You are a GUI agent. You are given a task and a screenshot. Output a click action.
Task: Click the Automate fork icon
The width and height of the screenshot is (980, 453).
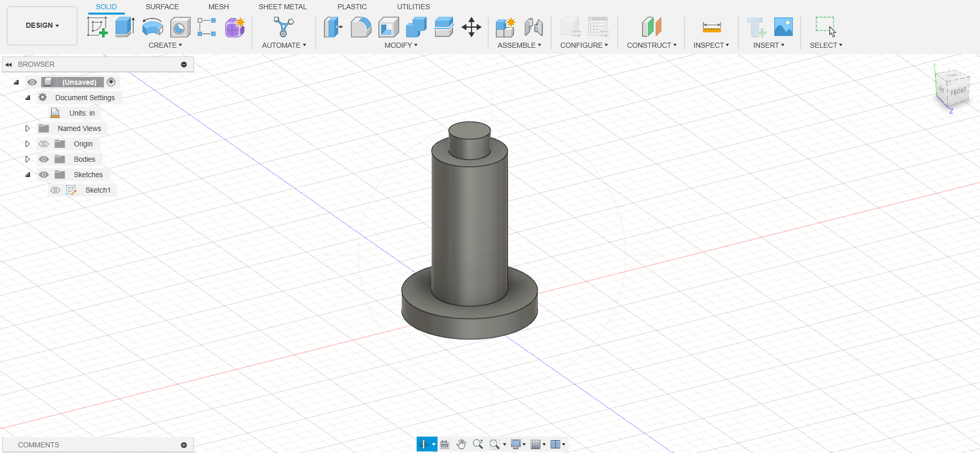pyautogui.click(x=284, y=27)
